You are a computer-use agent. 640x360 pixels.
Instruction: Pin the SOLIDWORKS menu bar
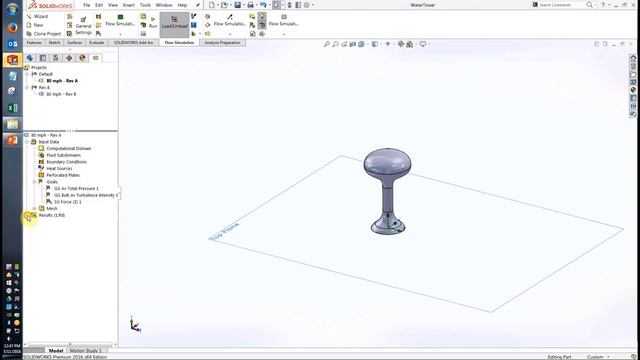pyautogui.click(x=198, y=5)
